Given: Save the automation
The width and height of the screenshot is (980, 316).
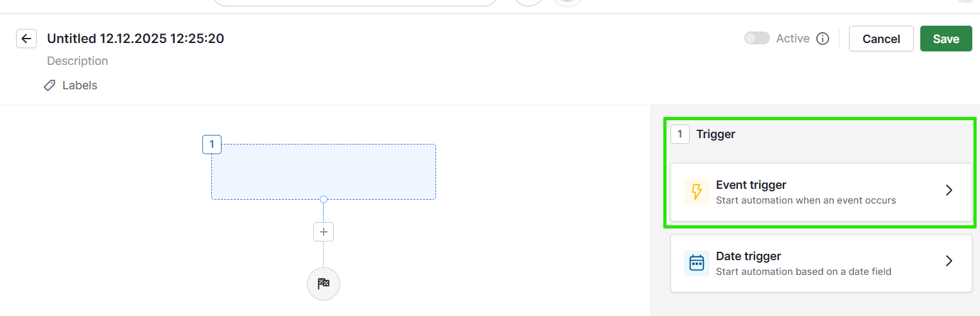Looking at the screenshot, I should click(946, 39).
